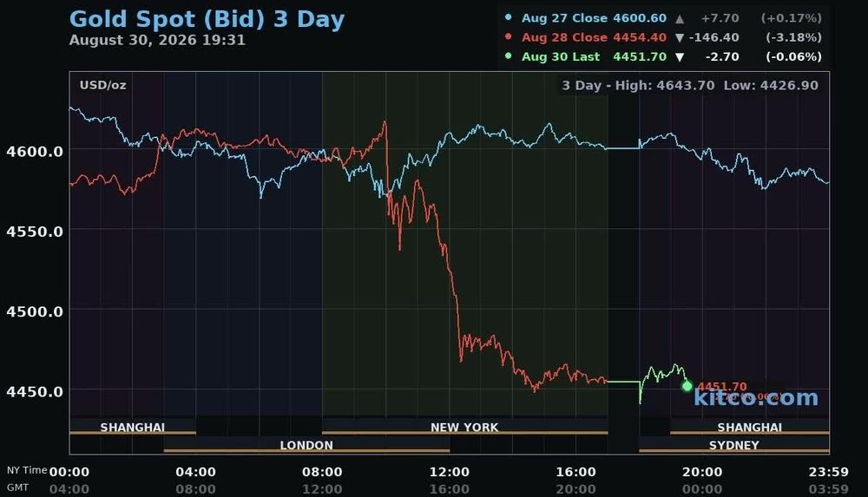Open the kitco.com watermark link
This screenshot has width=868, height=497.
[x=756, y=397]
